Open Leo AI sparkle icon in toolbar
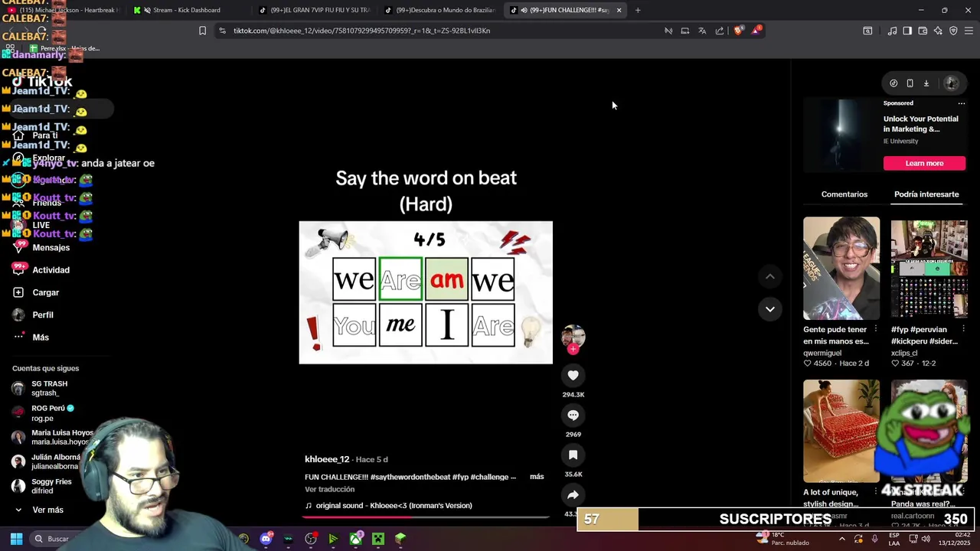The image size is (980, 551). point(938,31)
